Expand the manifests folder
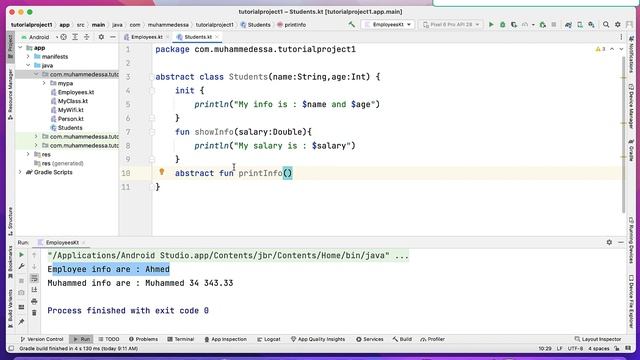The width and height of the screenshot is (640, 360). (28, 57)
